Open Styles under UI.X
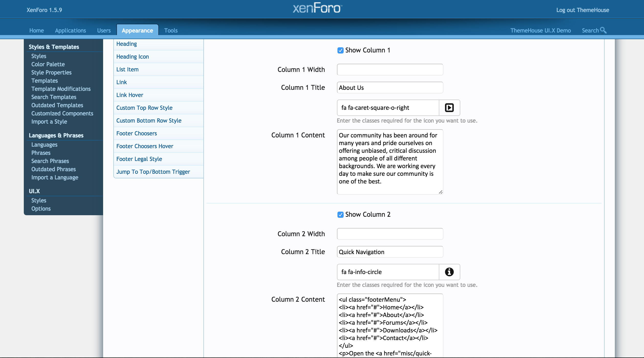This screenshot has width=644, height=358. coord(39,200)
